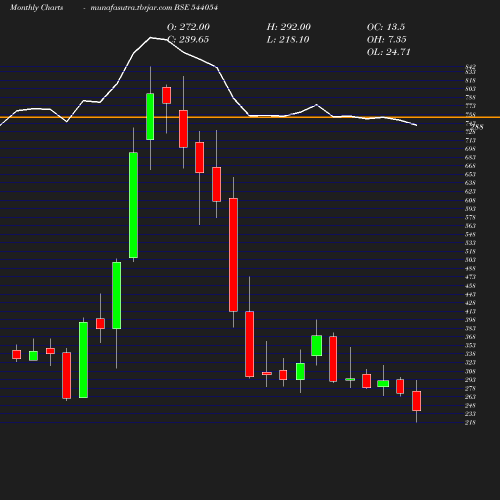Select the open price 'O: 272.00'
Viewport: 500px width, 500px height.
click(188, 27)
